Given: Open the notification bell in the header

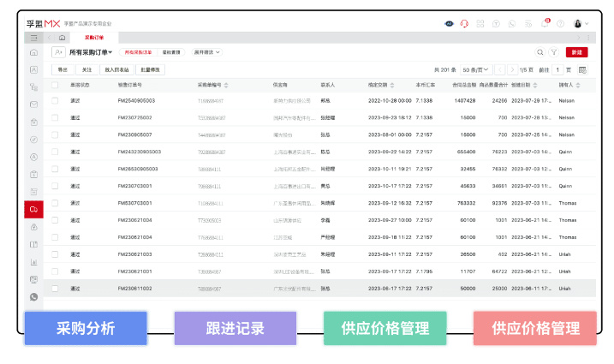Looking at the screenshot, I should click(545, 23).
